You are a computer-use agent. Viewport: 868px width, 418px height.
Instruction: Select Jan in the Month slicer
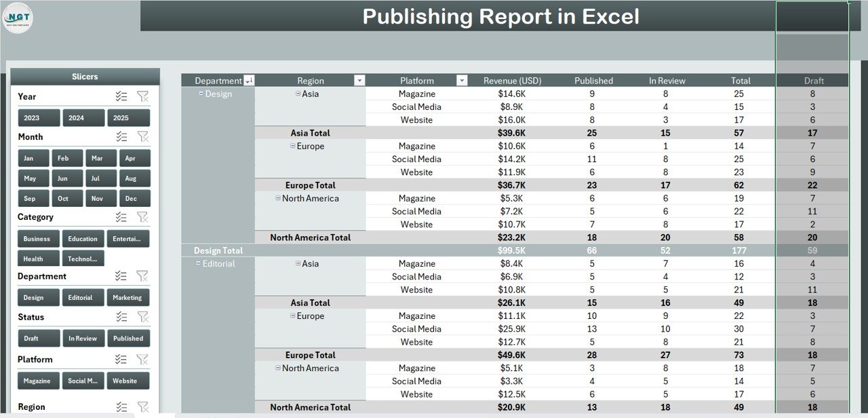point(33,158)
